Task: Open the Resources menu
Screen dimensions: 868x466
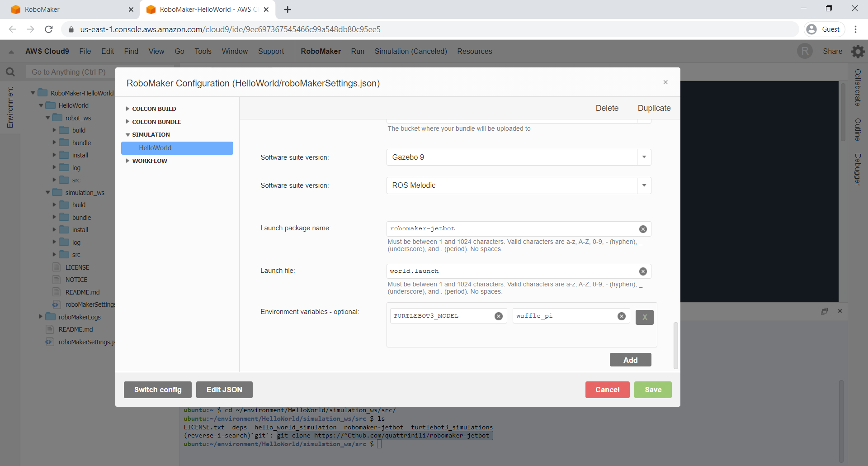Action: pos(475,52)
